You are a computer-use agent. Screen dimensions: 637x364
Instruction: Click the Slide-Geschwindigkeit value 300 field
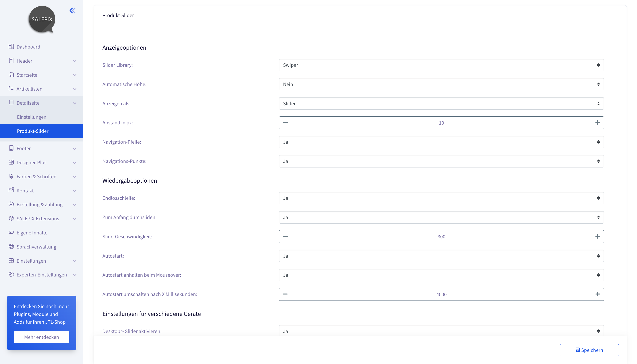[441, 237]
